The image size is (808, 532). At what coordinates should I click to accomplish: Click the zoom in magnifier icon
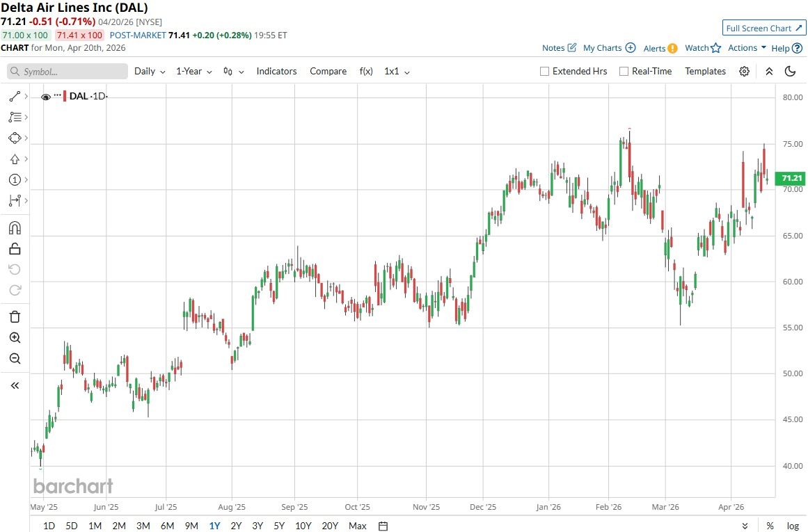click(15, 338)
